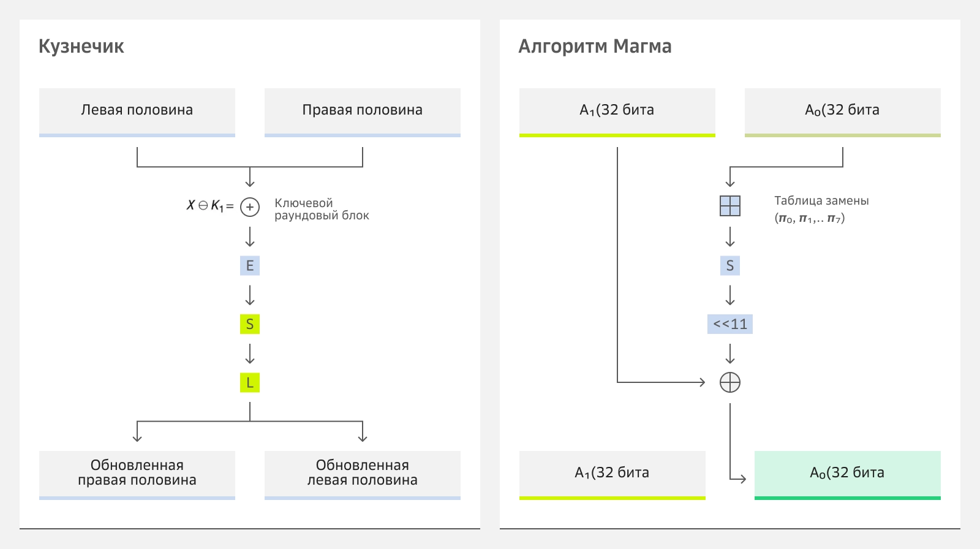The height and width of the screenshot is (549, 980).
Task: Click the blue S block in Магма
Action: (x=730, y=265)
